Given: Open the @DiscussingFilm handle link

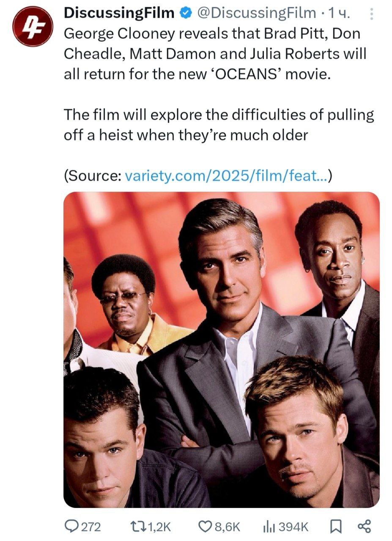Looking at the screenshot, I should pyautogui.click(x=255, y=14).
